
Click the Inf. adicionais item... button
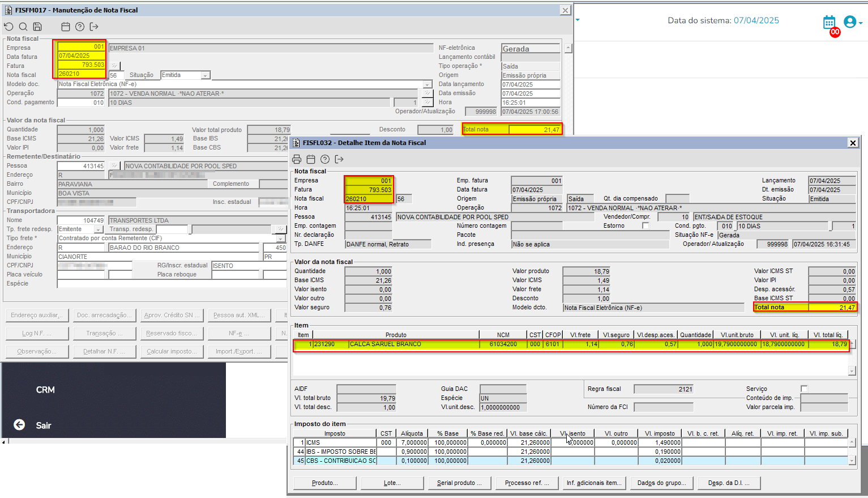click(594, 483)
